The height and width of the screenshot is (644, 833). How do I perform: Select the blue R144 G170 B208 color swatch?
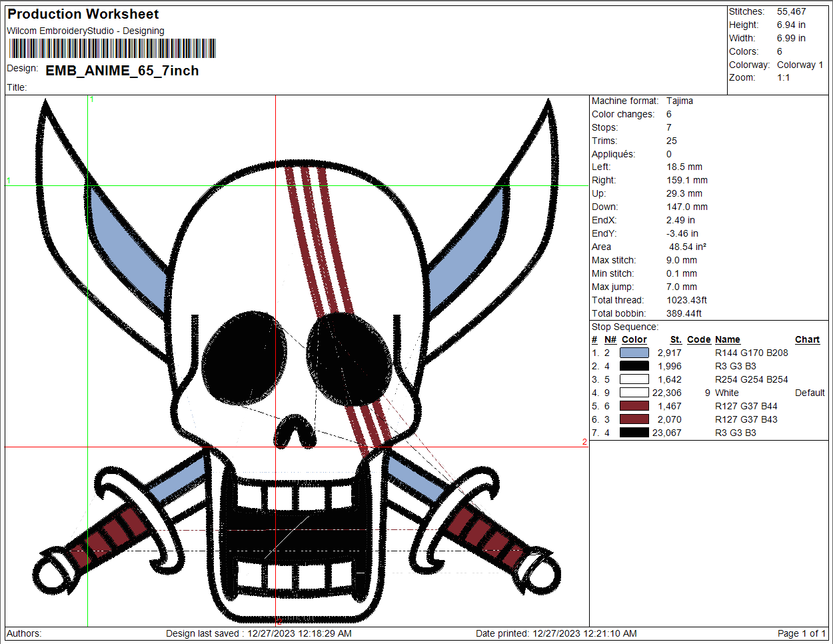tap(634, 353)
